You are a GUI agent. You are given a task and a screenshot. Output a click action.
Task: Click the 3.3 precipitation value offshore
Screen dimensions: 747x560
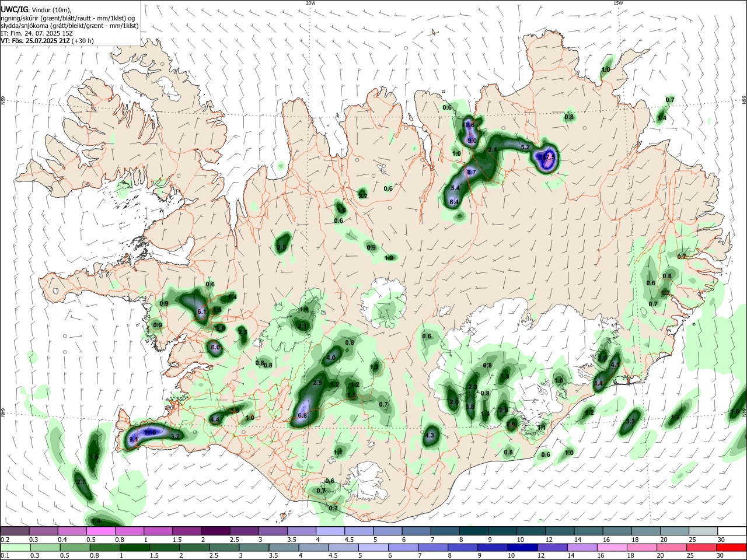630,421
